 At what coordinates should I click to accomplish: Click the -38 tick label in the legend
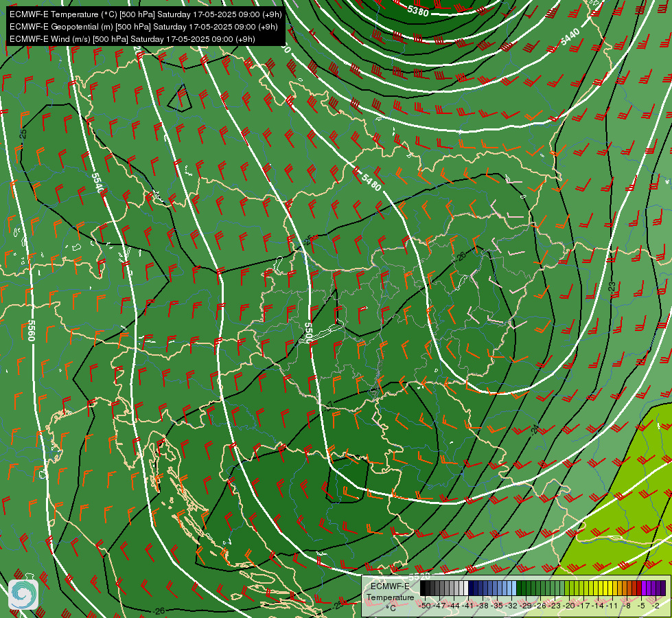(x=483, y=606)
